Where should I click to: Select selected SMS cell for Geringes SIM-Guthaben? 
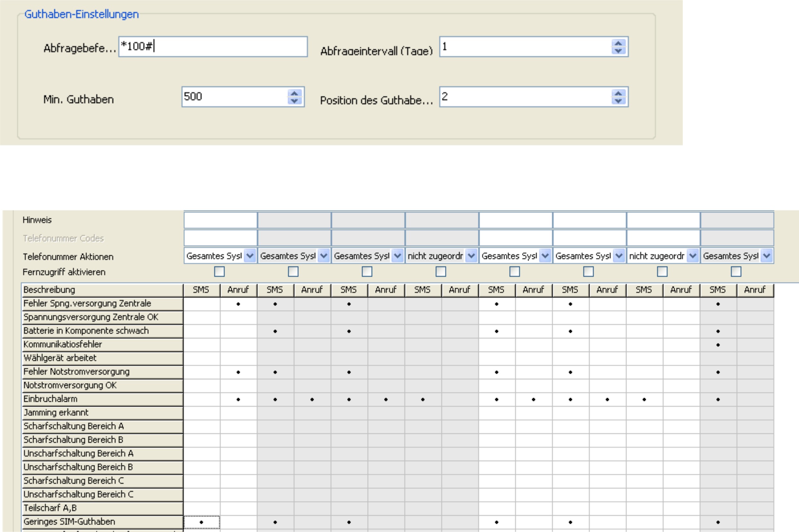[202, 522]
